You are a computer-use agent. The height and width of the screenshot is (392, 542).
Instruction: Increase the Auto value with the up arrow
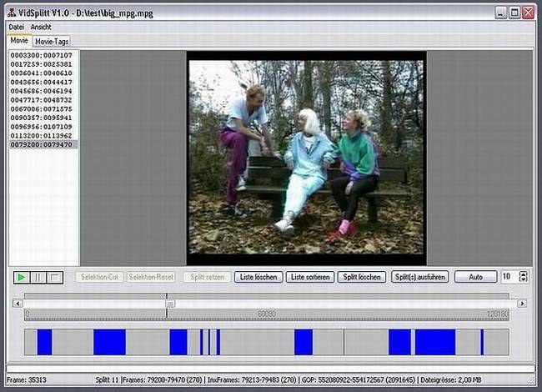[x=524, y=274]
